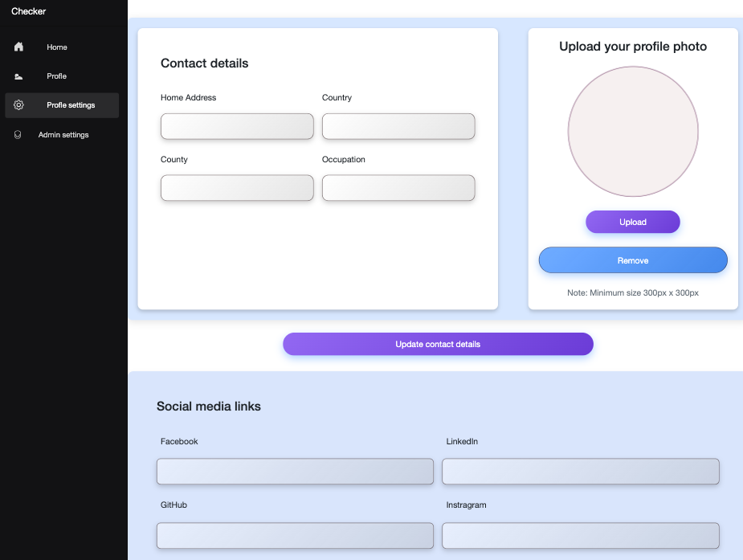Click the Profile icon in sidebar
This screenshot has width=743, height=560.
(18, 76)
